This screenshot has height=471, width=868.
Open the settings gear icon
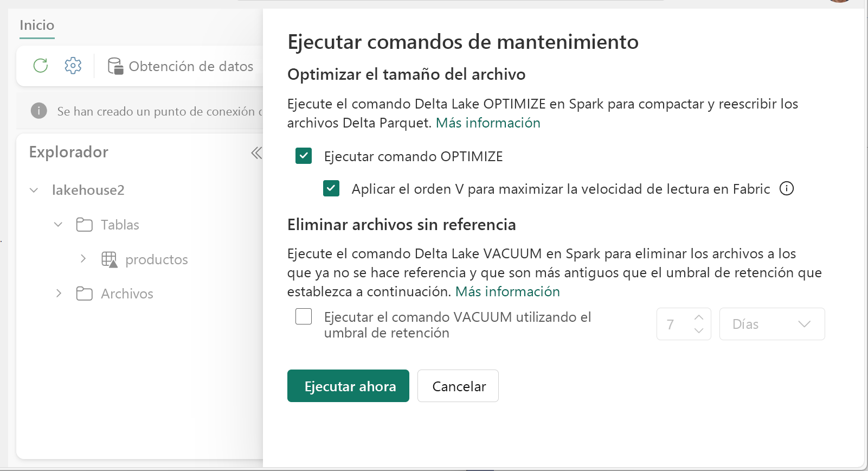pyautogui.click(x=73, y=66)
